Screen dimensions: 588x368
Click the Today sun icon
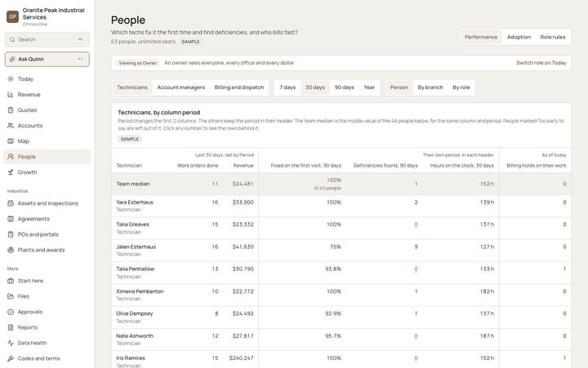(x=11, y=79)
